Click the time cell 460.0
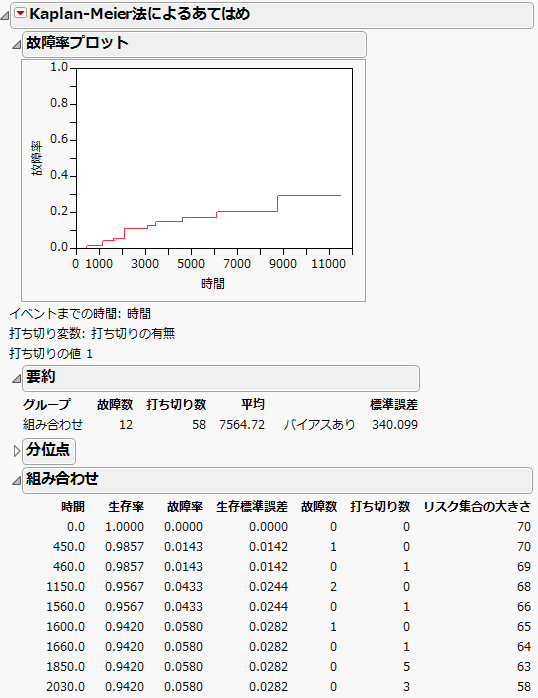538x698 pixels. coord(69,566)
